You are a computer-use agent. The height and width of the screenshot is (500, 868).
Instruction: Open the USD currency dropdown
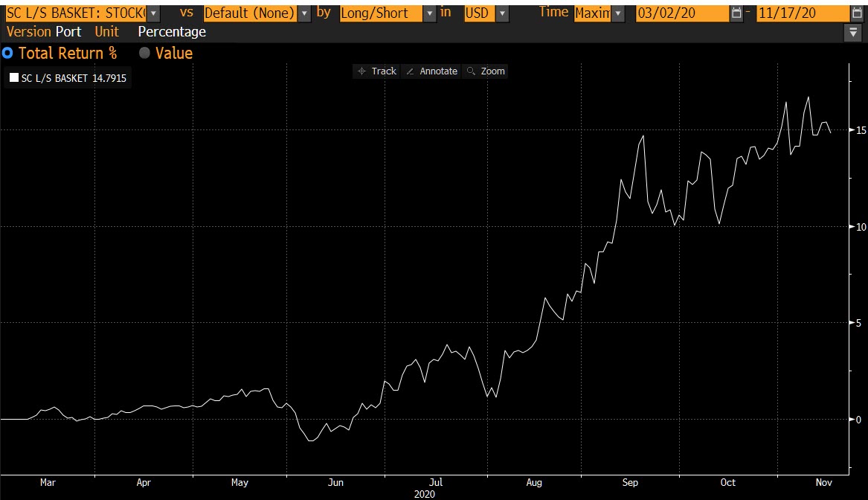pos(502,13)
